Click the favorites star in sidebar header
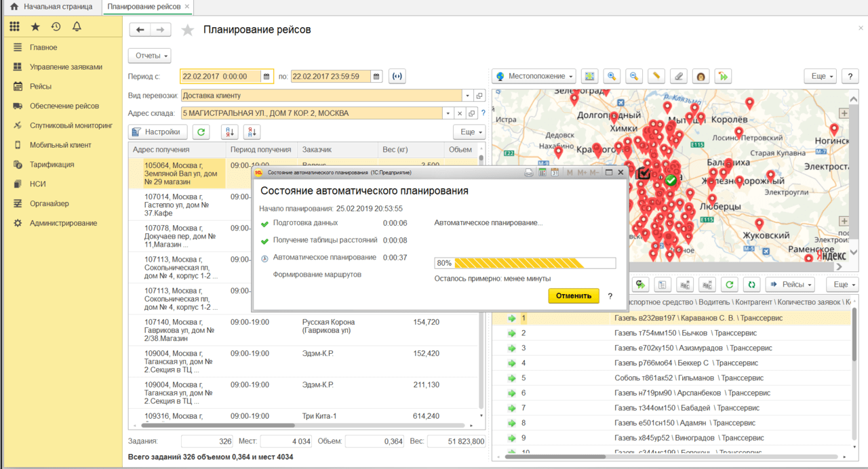The image size is (868, 469). coord(35,27)
